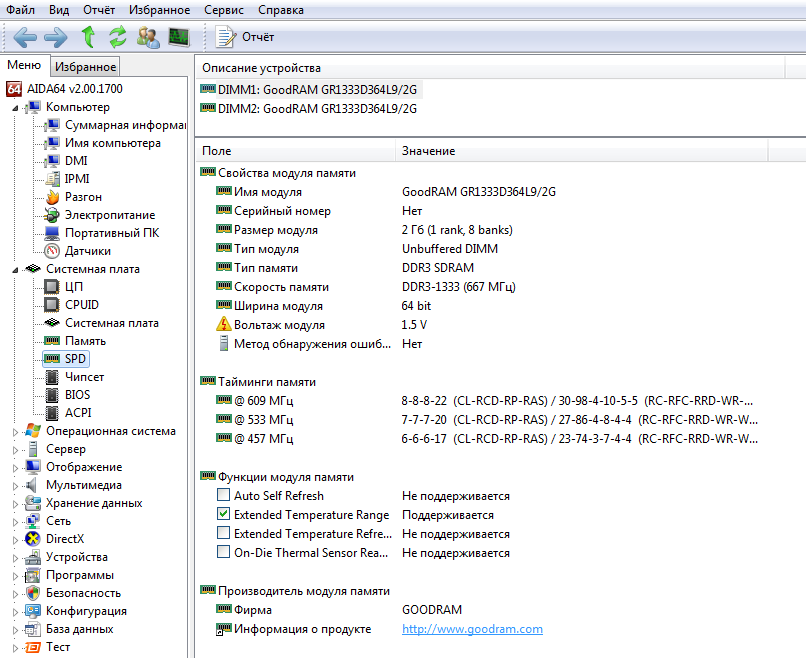
Task: Click the Безопасность shield icon
Action: coord(33,593)
